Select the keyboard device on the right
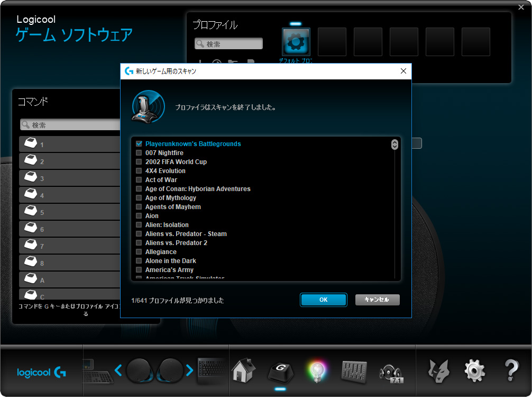 [x=212, y=371]
